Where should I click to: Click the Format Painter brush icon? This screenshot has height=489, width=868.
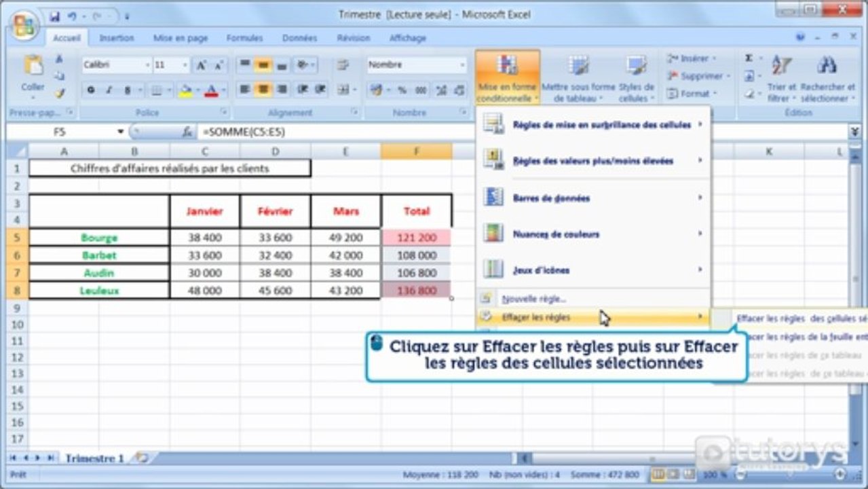point(59,93)
